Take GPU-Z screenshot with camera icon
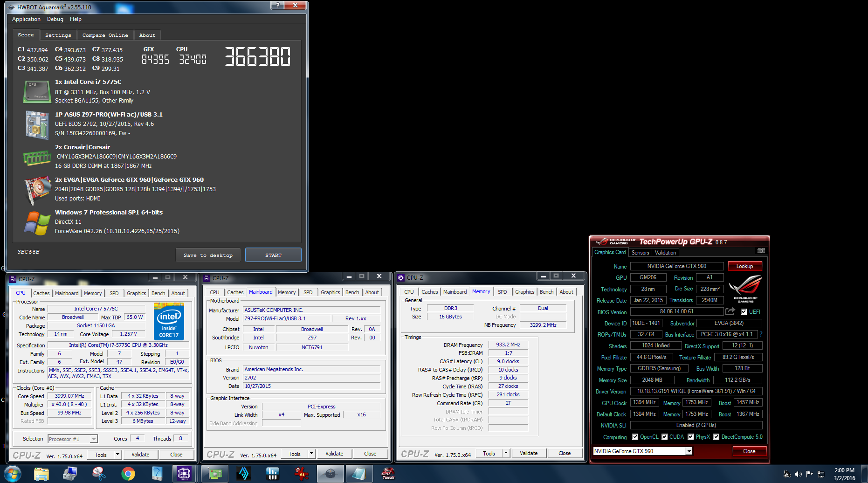Screen dimensions: 868x483 (x=761, y=251)
